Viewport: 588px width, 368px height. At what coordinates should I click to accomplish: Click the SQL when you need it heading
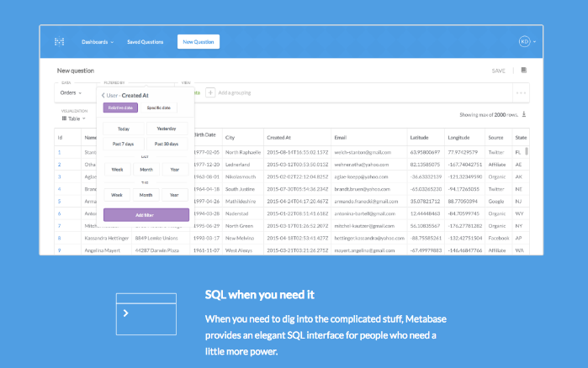[259, 295]
